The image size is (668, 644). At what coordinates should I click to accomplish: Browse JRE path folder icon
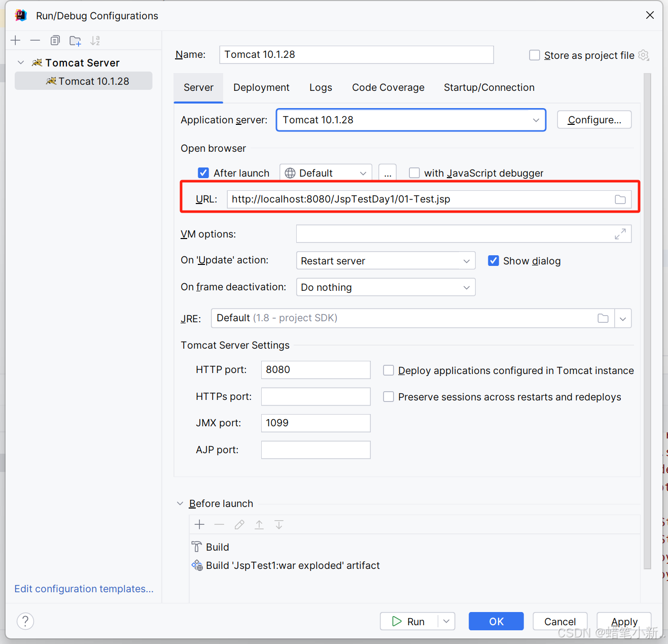tap(603, 318)
